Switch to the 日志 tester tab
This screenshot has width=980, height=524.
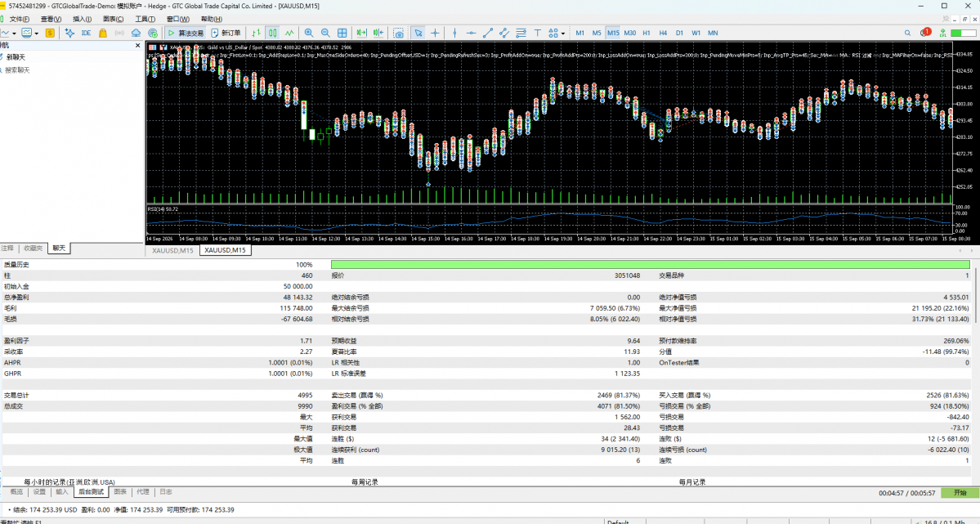pos(166,492)
